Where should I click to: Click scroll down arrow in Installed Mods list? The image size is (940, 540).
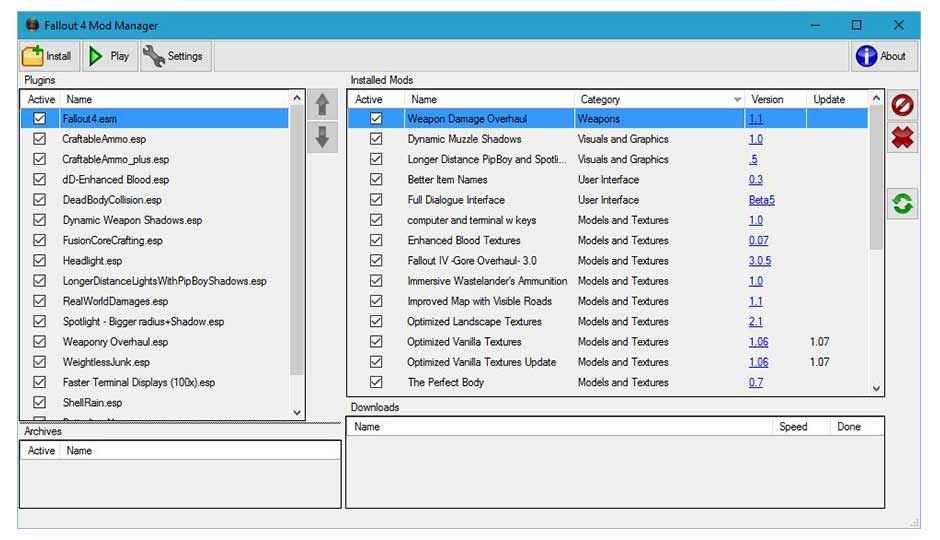point(876,388)
